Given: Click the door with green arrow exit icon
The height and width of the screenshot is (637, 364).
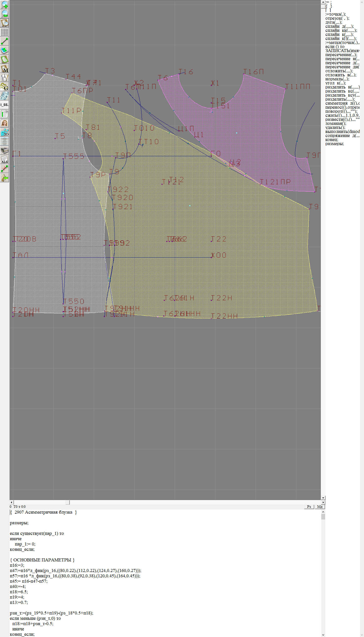Looking at the screenshot, I should pos(5,177).
